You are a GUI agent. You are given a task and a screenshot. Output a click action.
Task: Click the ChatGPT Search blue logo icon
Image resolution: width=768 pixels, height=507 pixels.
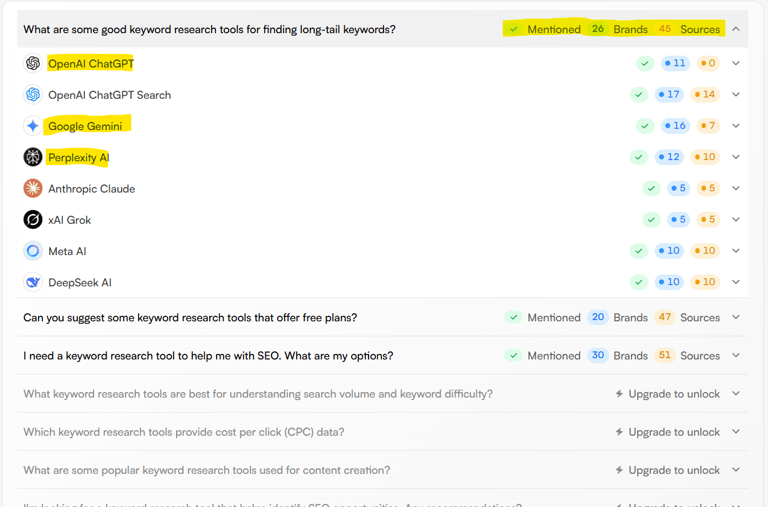[x=33, y=95]
